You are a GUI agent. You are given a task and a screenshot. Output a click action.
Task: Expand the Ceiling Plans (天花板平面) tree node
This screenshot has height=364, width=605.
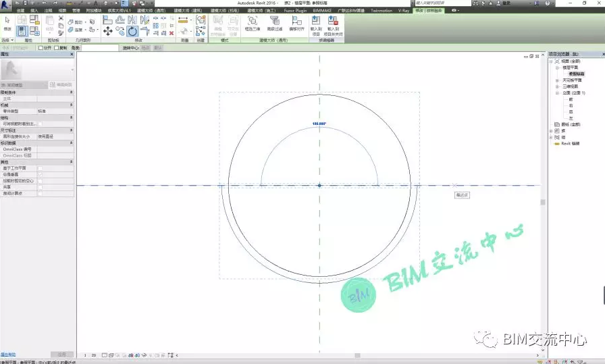coord(557,80)
